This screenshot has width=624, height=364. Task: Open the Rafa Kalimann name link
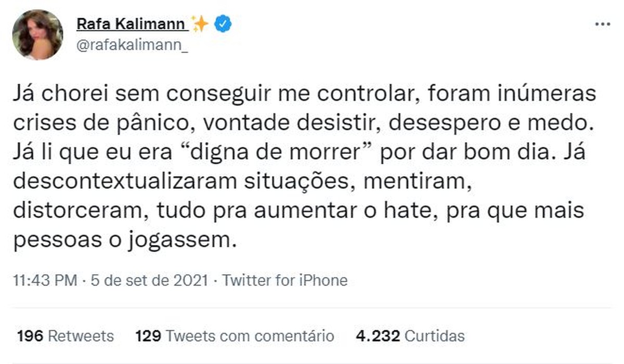[x=133, y=23]
